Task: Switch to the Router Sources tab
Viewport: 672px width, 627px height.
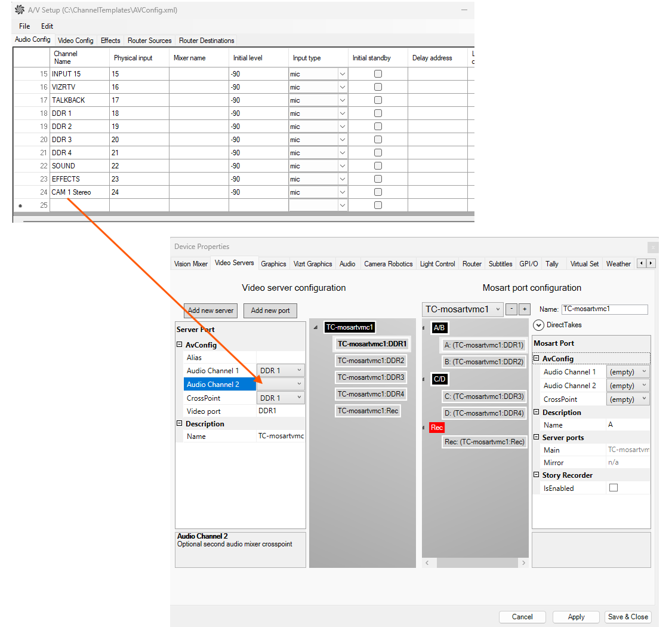Action: 149,41
